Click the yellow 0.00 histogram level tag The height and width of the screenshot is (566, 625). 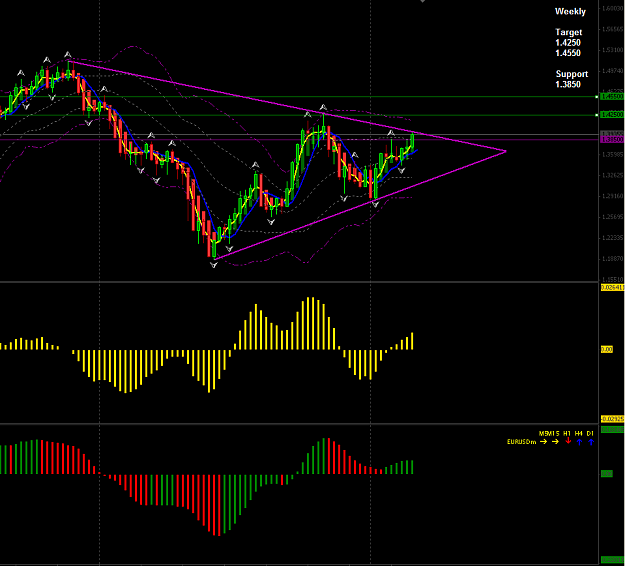(x=607, y=350)
